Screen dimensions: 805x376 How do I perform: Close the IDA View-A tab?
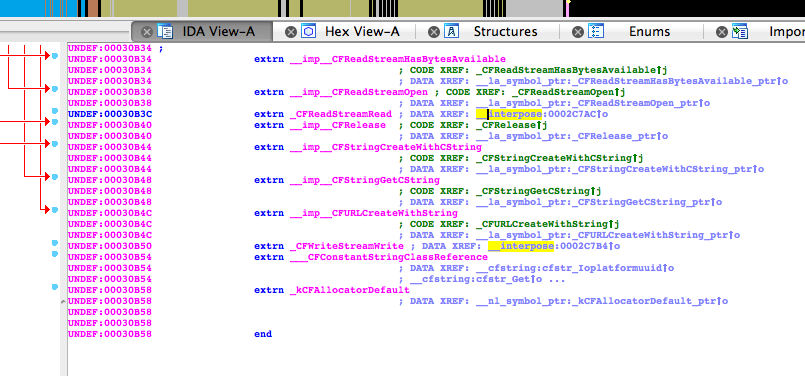[147, 32]
